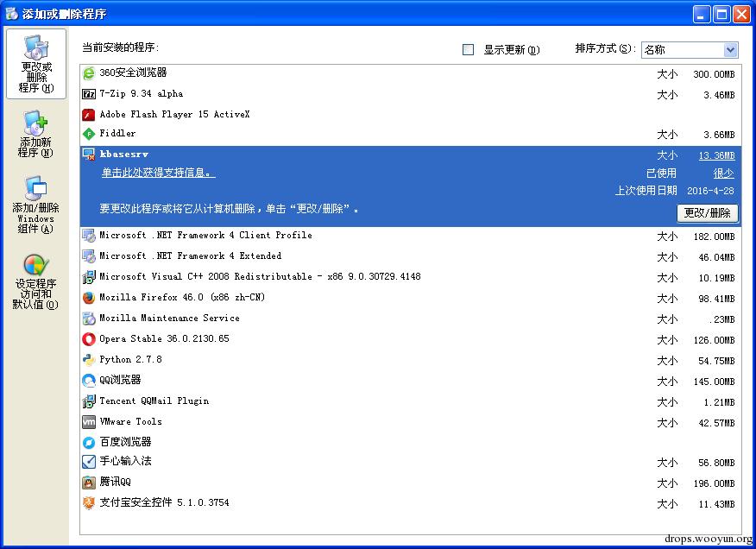Click the Mozilla Maintenance Service icon
Image resolution: width=756 pixels, height=549 pixels.
89,319
